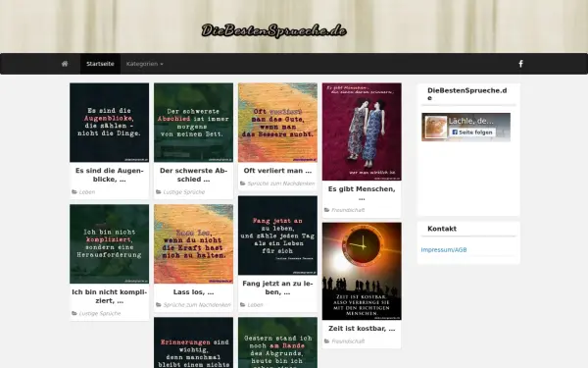The width and height of the screenshot is (588, 368).
Task: Click the sidebar heading DieBestenSprueche.de
Action: [467, 94]
